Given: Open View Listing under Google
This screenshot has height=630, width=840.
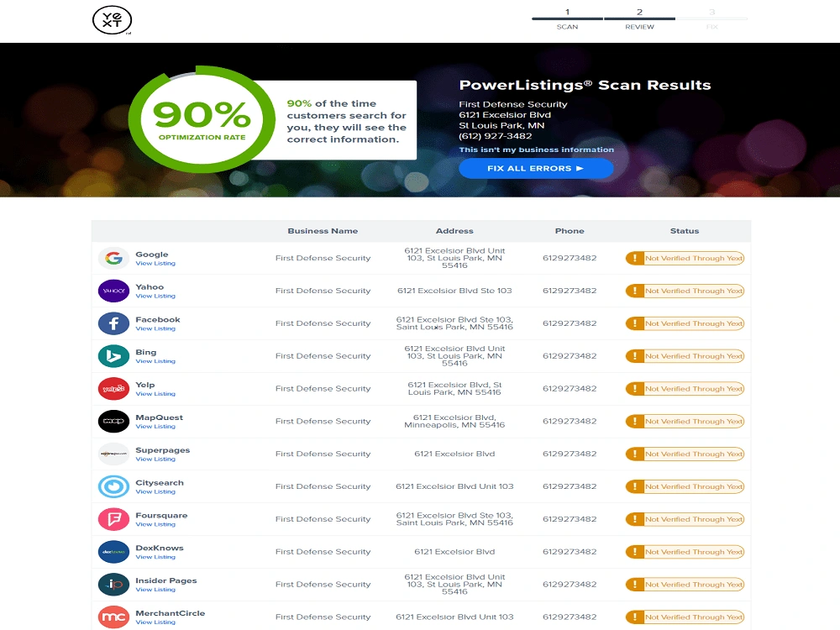Looking at the screenshot, I should pos(155,264).
